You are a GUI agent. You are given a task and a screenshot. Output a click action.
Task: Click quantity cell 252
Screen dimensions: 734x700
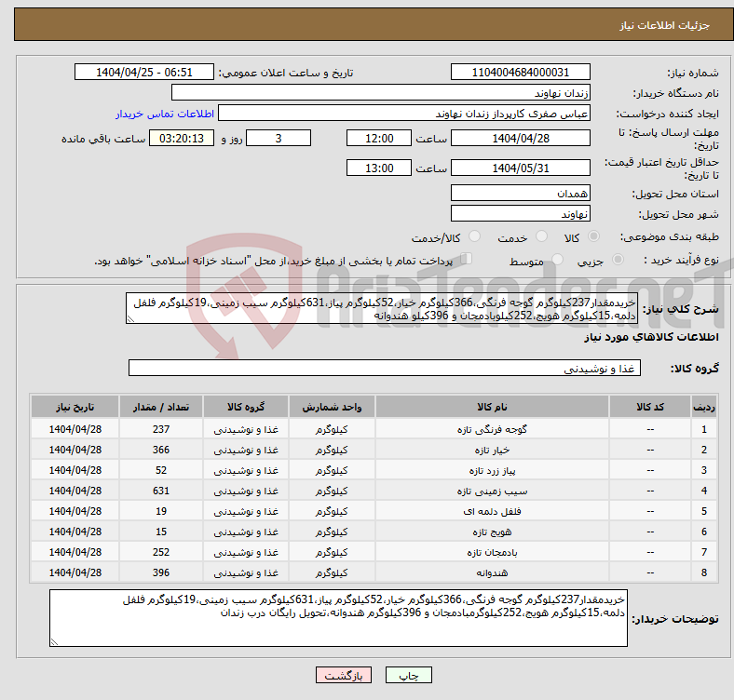(x=161, y=552)
